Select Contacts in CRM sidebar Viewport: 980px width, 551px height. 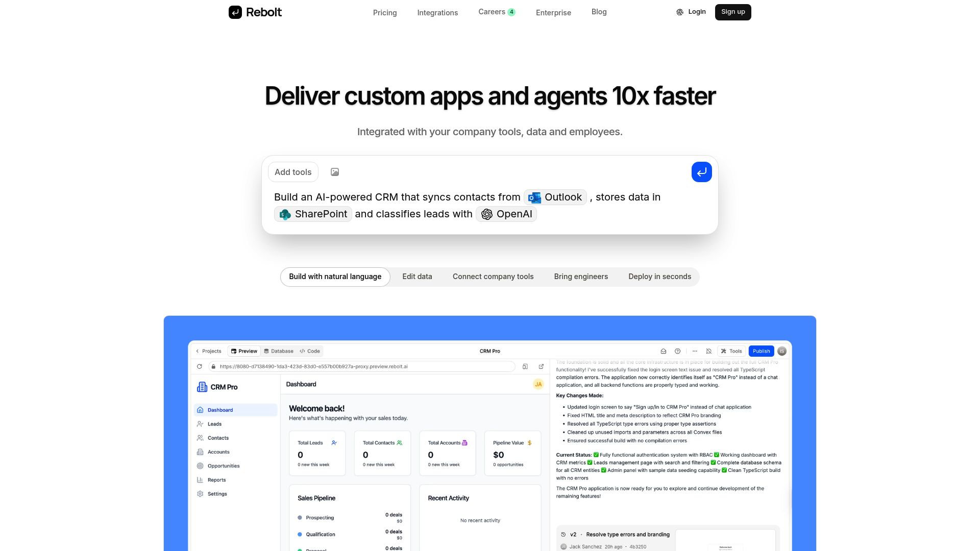click(x=235, y=438)
